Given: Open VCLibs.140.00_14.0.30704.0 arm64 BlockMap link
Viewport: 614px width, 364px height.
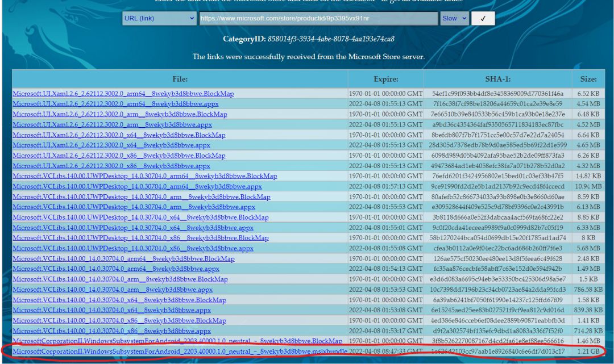Looking at the screenshot, I should click(x=123, y=259).
